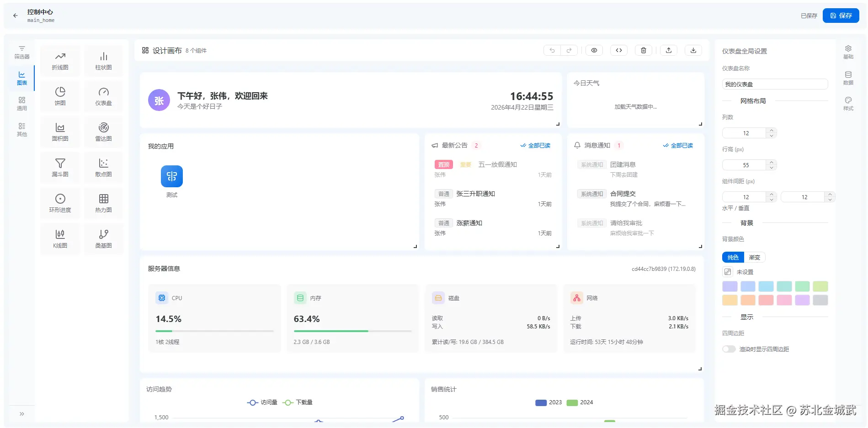
Task: Open the 测试 application icon
Action: point(172,176)
